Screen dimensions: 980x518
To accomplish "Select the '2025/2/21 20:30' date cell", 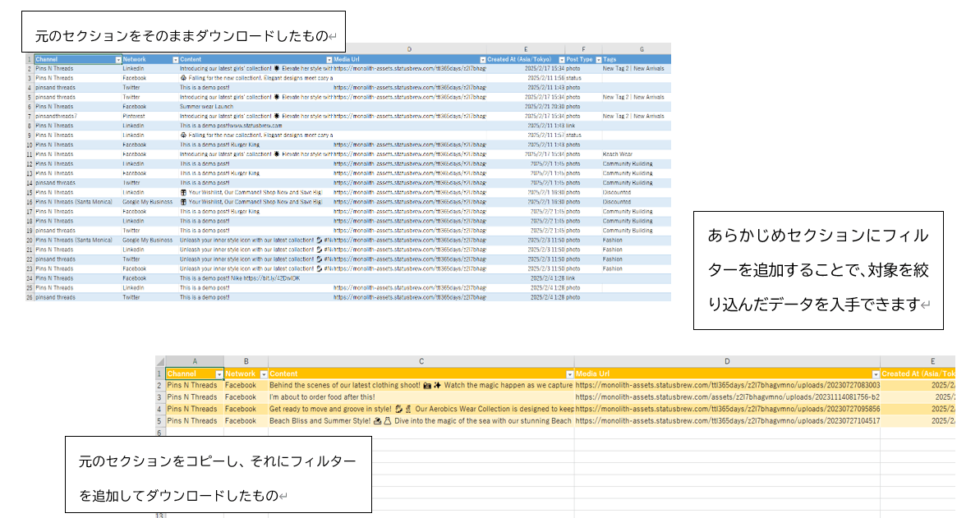I will (526, 107).
